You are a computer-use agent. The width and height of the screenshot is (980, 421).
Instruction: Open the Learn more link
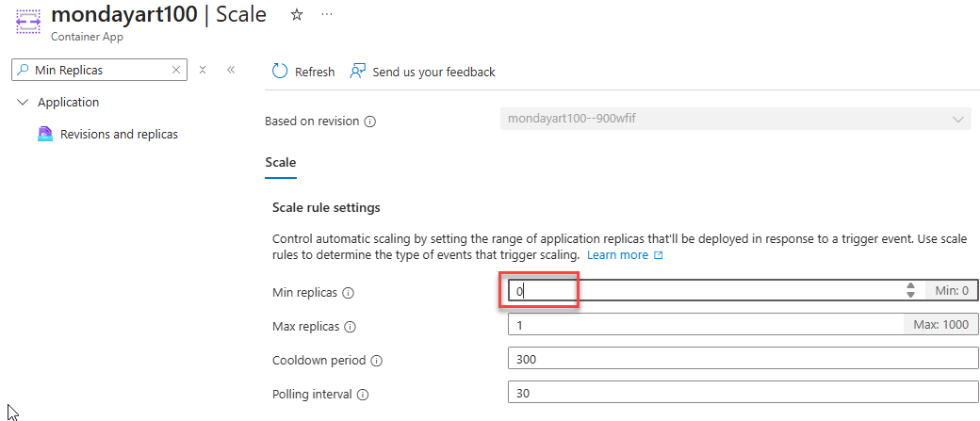pyautogui.click(x=625, y=255)
